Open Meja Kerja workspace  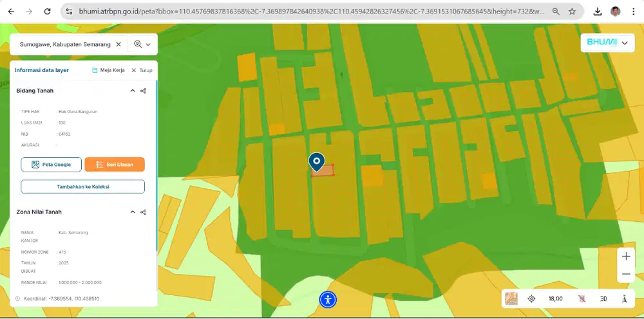click(108, 70)
